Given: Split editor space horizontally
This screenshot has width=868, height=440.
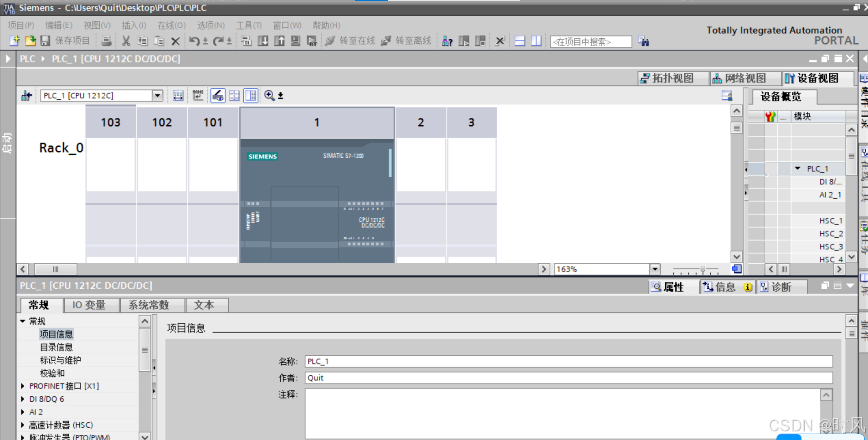Looking at the screenshot, I should pos(520,41).
